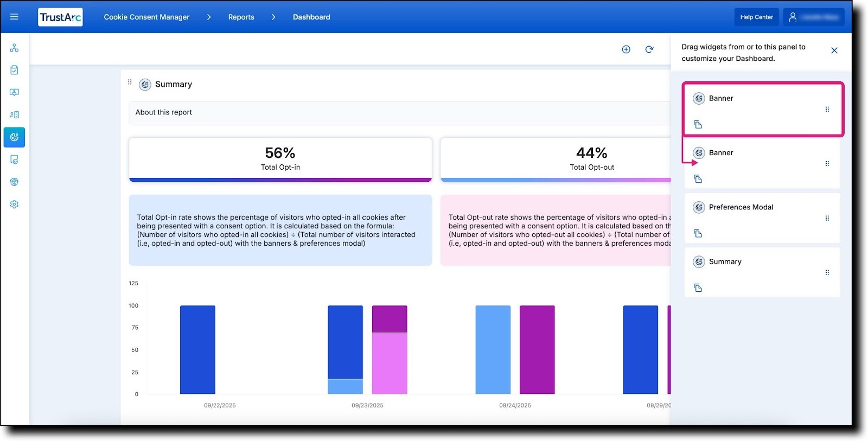Click the 09/23/2025 date label
Image resolution: width=868 pixels, height=441 pixels.
click(x=367, y=406)
